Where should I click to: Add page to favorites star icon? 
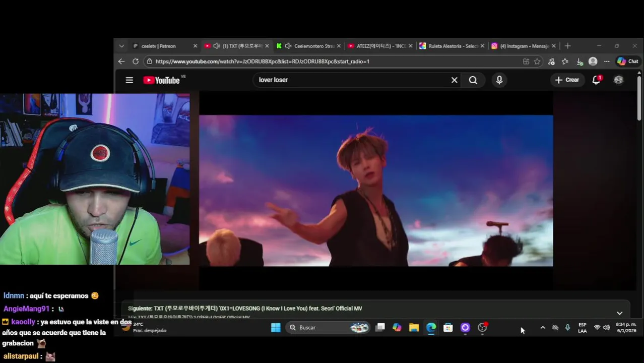pyautogui.click(x=537, y=62)
